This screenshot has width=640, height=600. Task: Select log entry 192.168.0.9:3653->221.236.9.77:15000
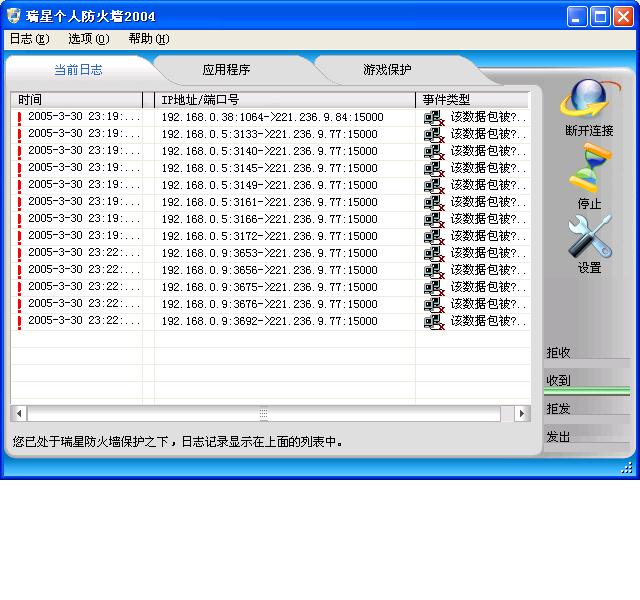(x=269, y=254)
